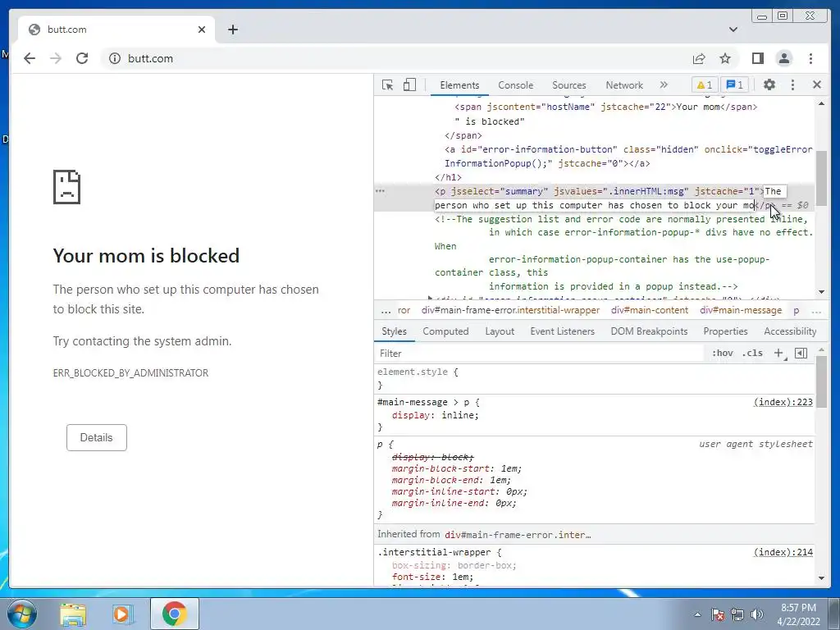The height and width of the screenshot is (630, 840).
Task: View site information icon in address bar
Action: (x=115, y=58)
